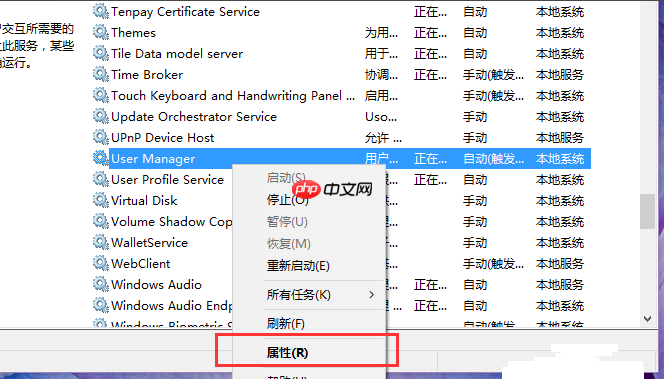Select Touch Keyboard and Handwriting Panel service name
This screenshot has width=664, height=379.
coord(233,96)
